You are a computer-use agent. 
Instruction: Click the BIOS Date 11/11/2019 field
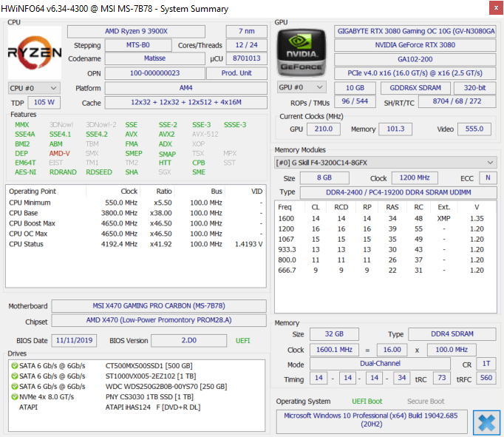pos(74,340)
